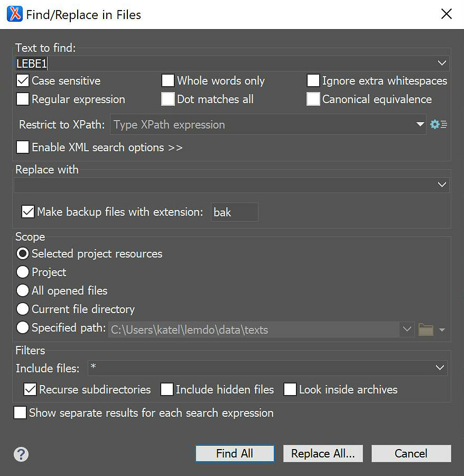The height and width of the screenshot is (476, 464).
Task: Browse folders using the folder icon
Action: click(426, 328)
